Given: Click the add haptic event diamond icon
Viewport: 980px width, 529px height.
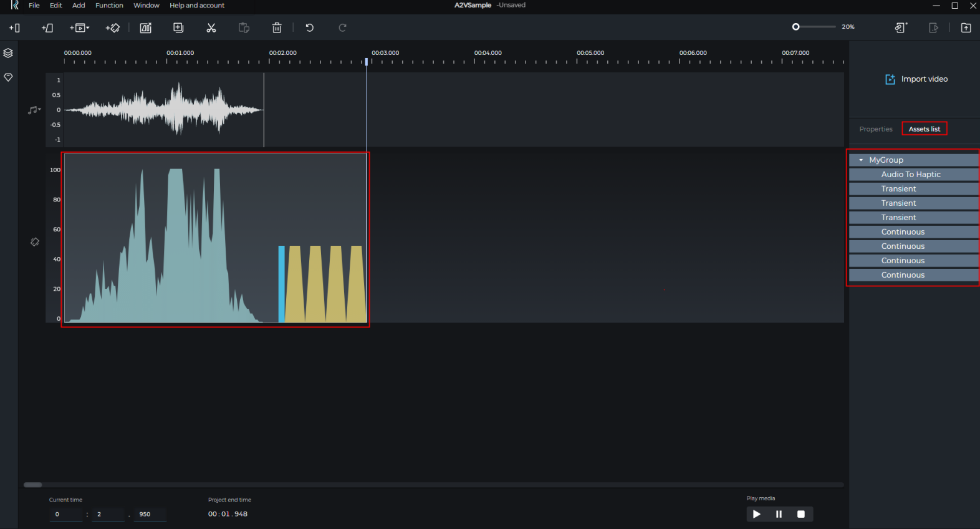Looking at the screenshot, I should [113, 27].
